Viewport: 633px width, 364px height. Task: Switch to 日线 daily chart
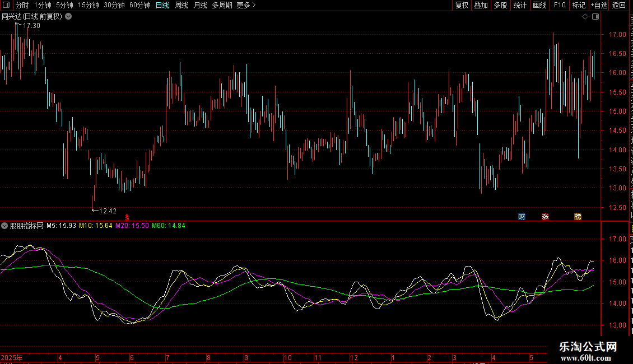162,5
